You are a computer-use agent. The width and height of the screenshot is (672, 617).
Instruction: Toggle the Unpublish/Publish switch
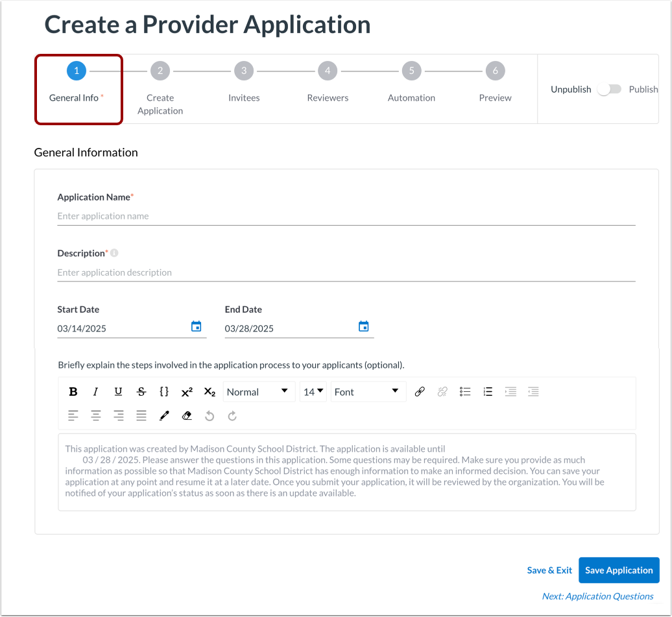pos(610,89)
